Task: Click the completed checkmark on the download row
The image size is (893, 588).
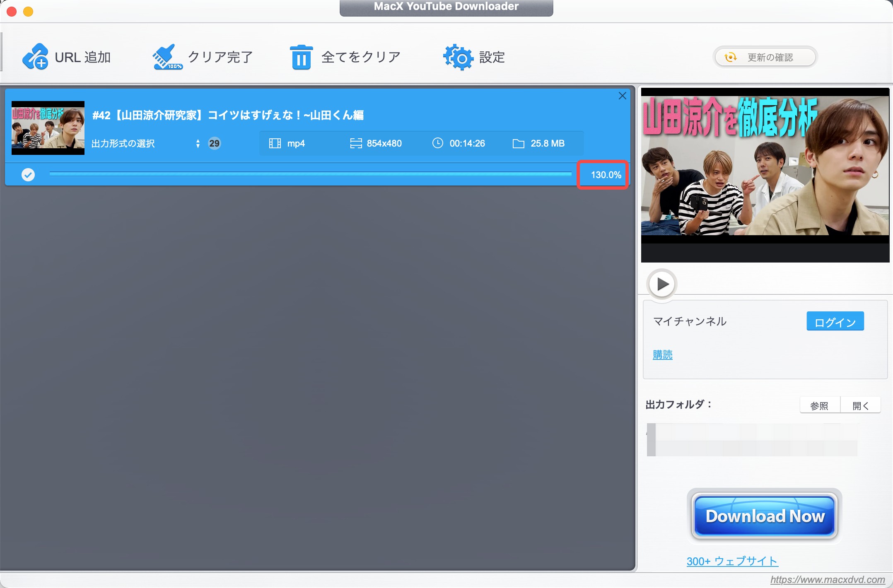Action: (x=28, y=175)
